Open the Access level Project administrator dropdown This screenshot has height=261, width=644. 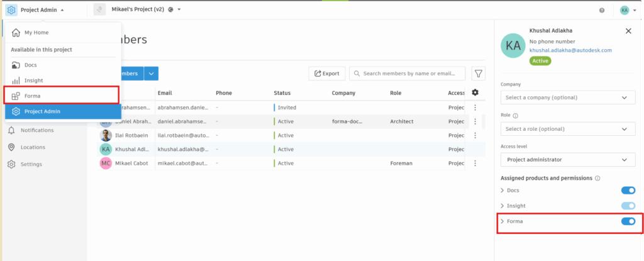(568, 160)
